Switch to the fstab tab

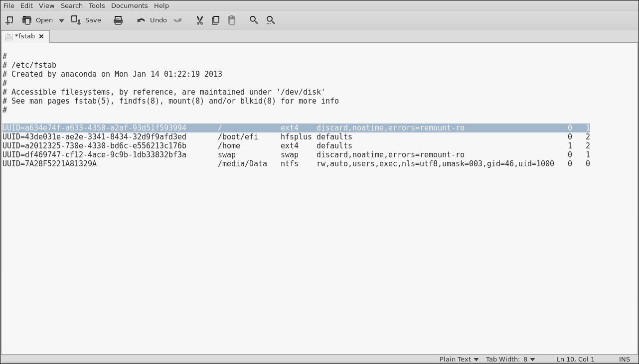25,36
